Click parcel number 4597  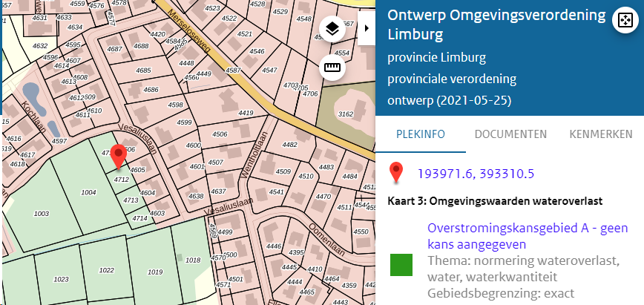[59, 141]
